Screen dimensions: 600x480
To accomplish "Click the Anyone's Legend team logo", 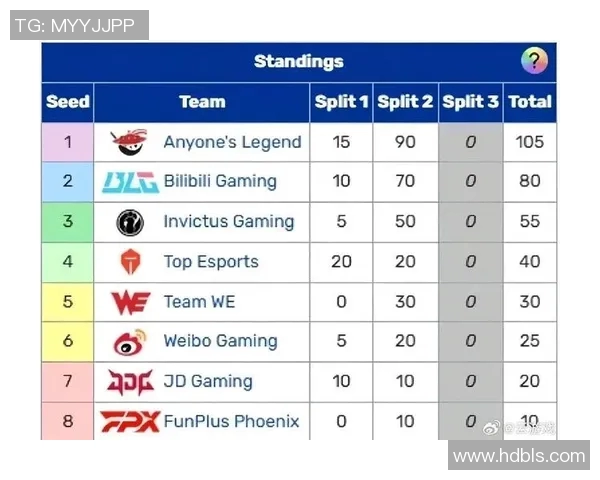I will coord(130,142).
